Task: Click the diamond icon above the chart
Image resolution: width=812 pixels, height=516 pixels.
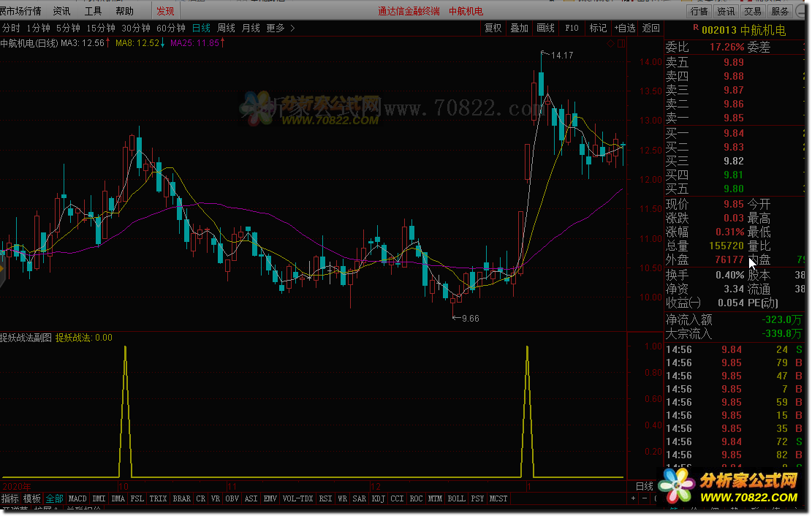Action: [610, 44]
